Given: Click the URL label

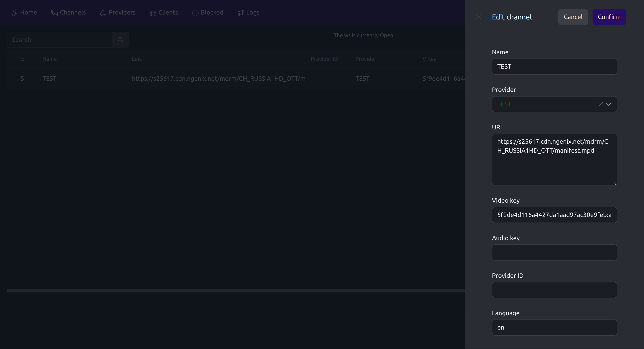Looking at the screenshot, I should pyautogui.click(x=498, y=127).
